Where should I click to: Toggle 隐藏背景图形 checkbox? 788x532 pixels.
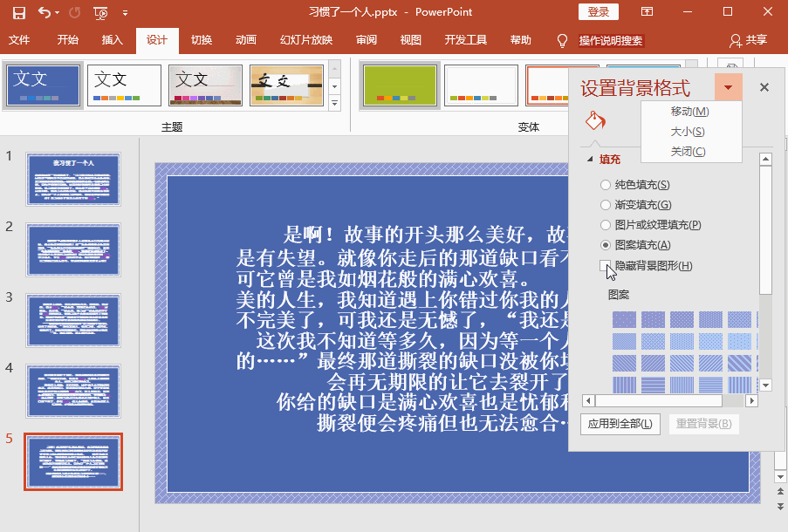[605, 266]
